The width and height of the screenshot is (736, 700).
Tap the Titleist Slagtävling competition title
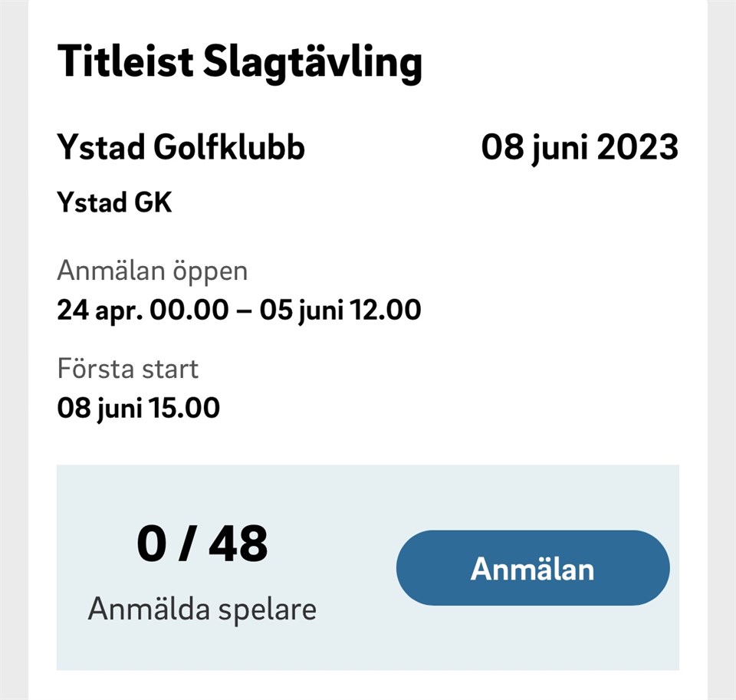coord(239,62)
